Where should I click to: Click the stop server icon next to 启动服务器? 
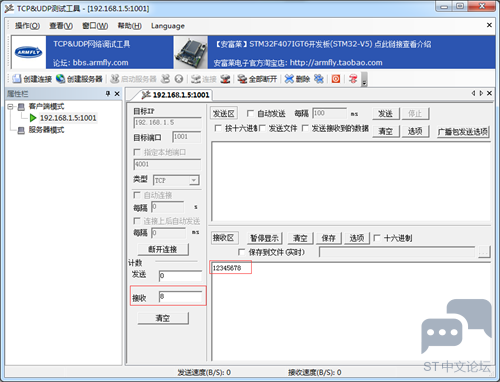click(165, 79)
